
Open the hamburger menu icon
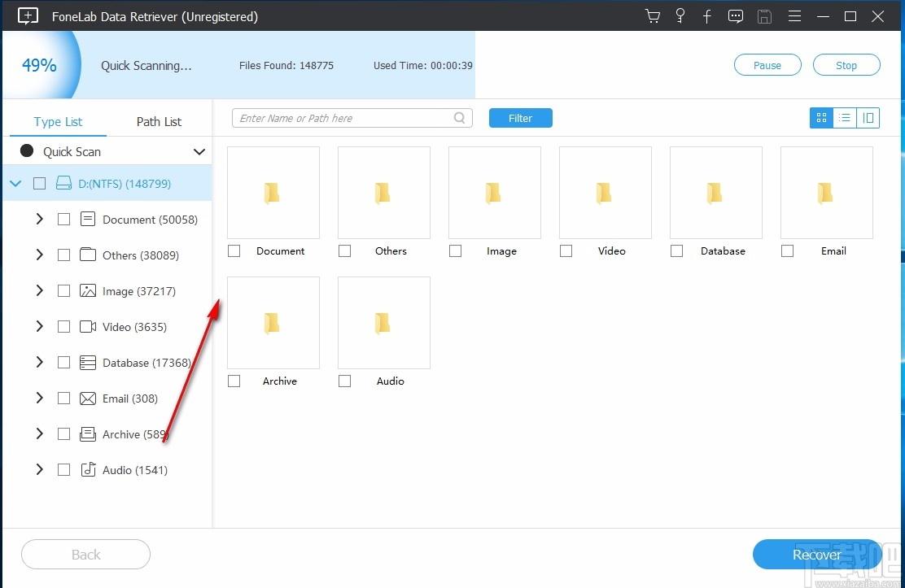(794, 16)
